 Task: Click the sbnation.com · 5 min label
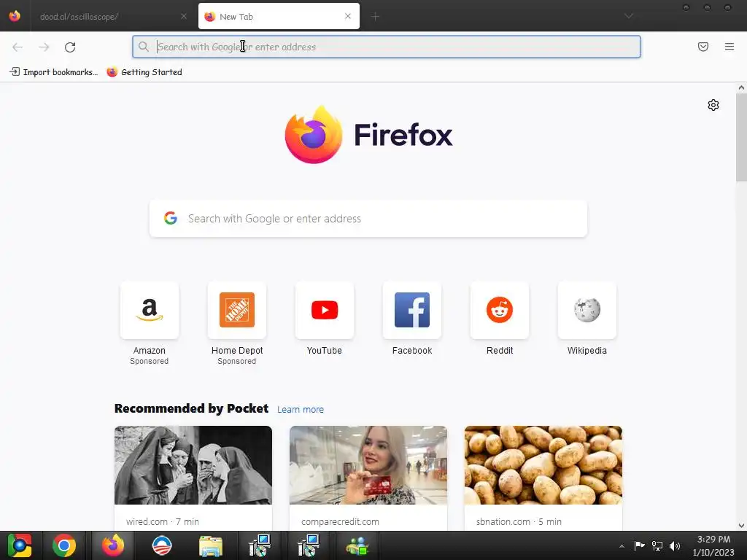click(519, 521)
